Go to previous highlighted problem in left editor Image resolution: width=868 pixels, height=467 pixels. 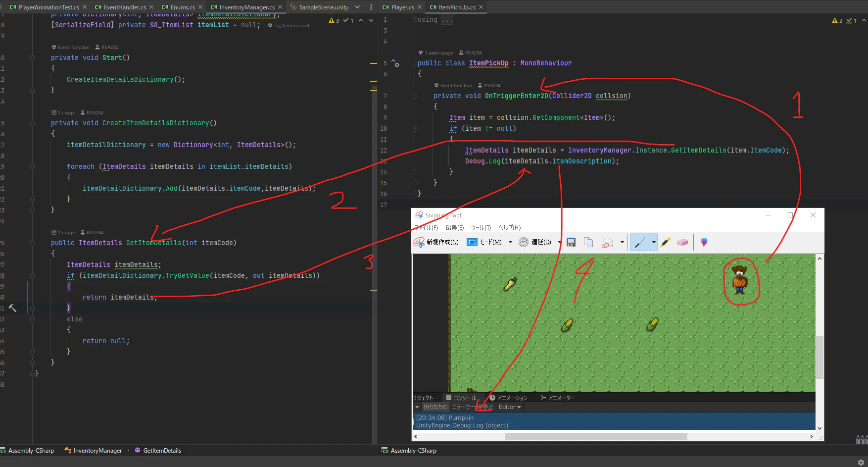coord(361,20)
